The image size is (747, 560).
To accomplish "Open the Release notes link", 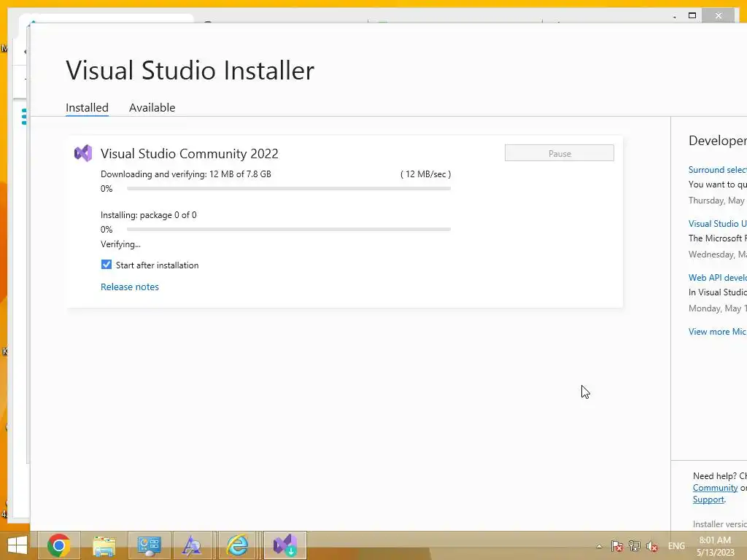I will [130, 287].
